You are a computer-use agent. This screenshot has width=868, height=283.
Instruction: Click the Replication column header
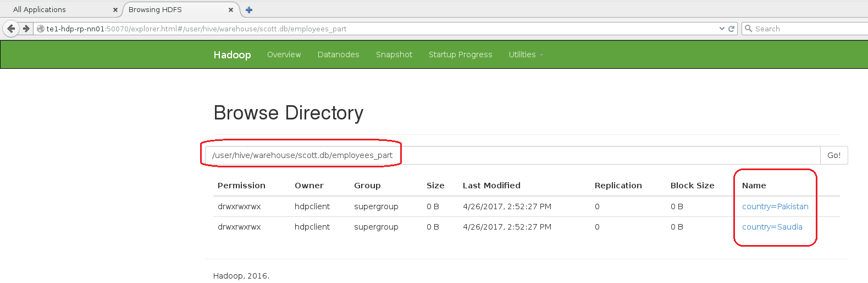618,186
